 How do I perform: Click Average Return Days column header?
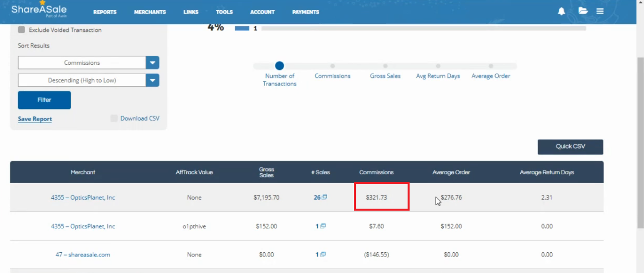coord(546,172)
